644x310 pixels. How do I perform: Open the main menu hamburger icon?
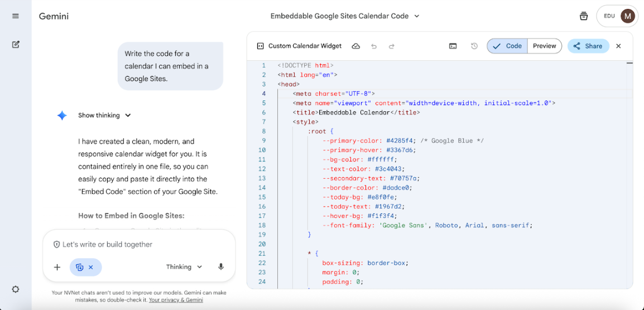[16, 16]
